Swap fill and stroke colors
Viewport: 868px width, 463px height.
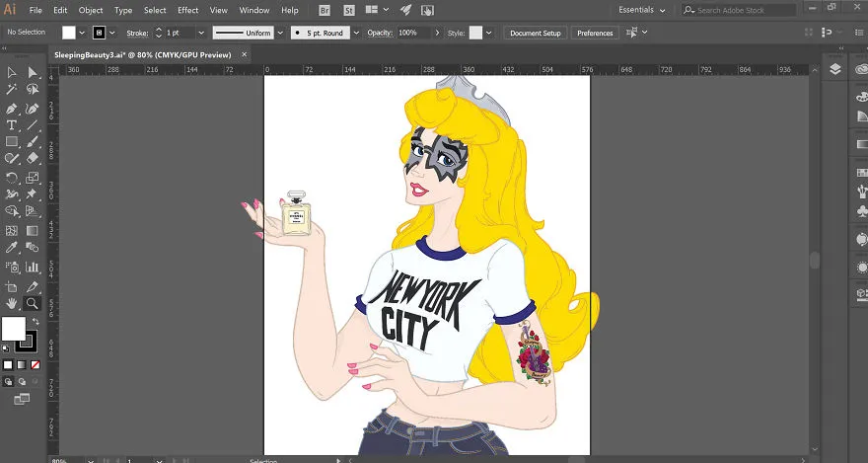(36, 322)
